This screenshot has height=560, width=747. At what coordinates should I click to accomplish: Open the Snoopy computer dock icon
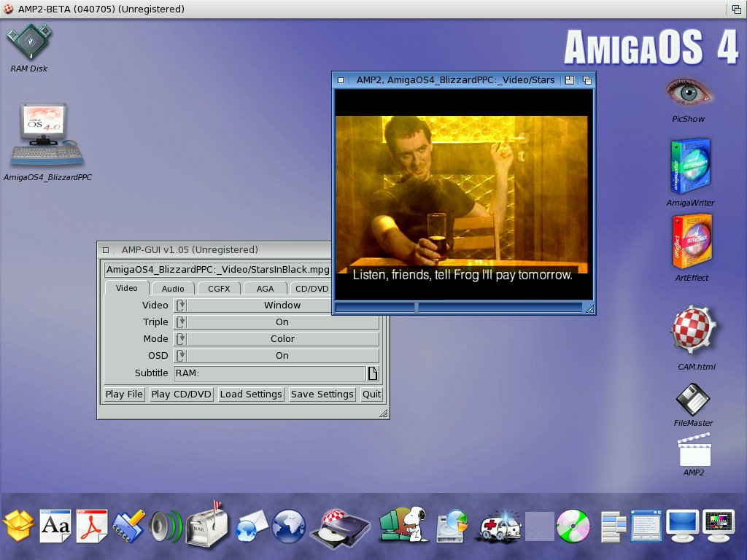[403, 524]
